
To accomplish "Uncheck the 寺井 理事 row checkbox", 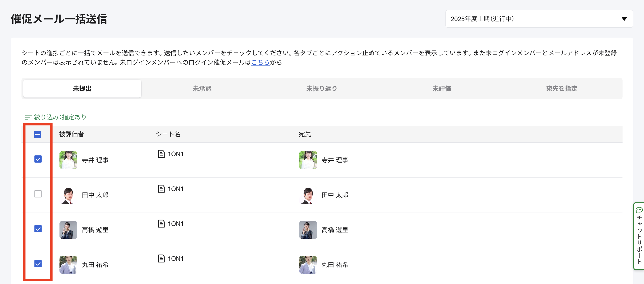I will coord(38,159).
